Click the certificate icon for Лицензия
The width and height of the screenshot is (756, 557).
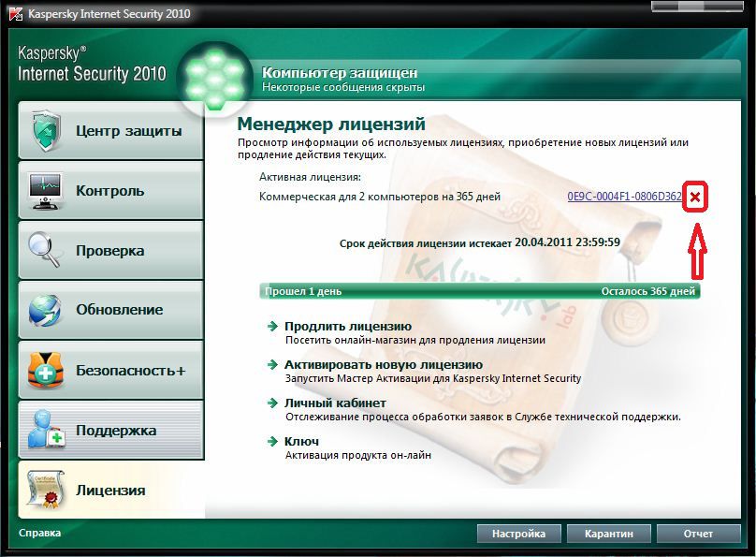coord(45,490)
